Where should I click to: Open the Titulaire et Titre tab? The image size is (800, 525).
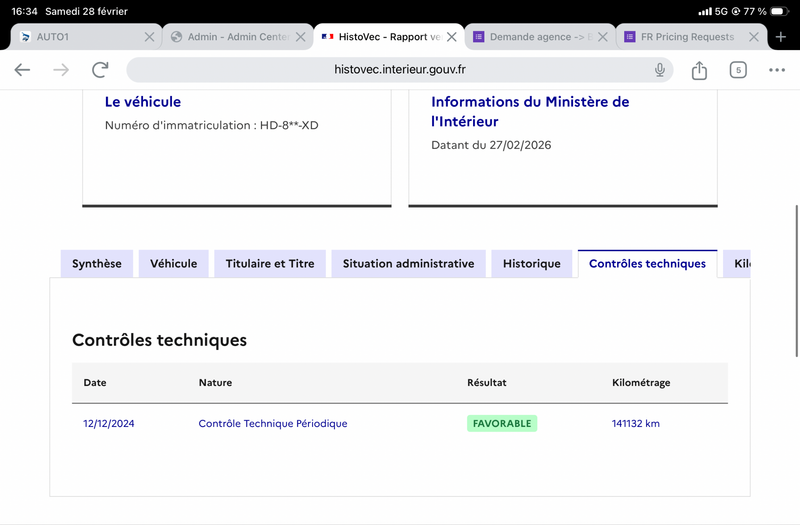pyautogui.click(x=270, y=264)
